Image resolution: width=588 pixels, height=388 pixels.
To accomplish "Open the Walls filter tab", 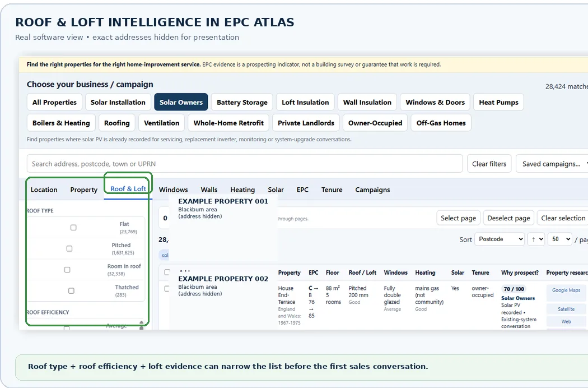I will point(209,190).
